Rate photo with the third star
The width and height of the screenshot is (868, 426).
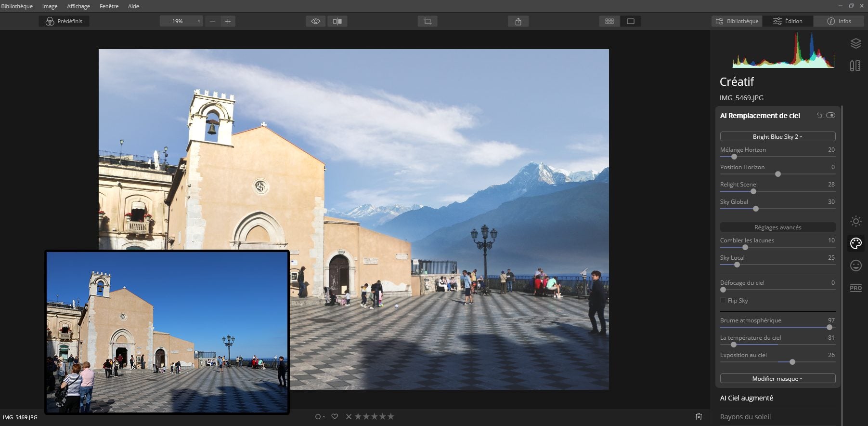coord(375,416)
